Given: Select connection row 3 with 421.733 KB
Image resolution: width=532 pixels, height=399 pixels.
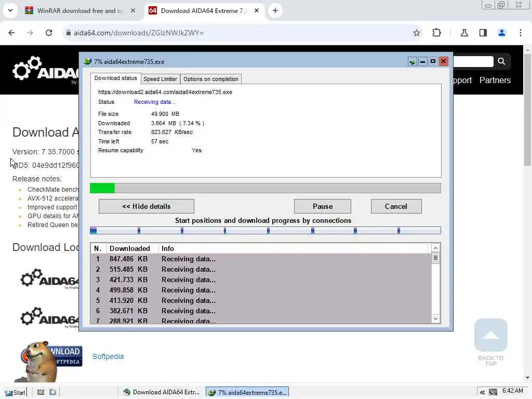Looking at the screenshot, I should coord(261,280).
